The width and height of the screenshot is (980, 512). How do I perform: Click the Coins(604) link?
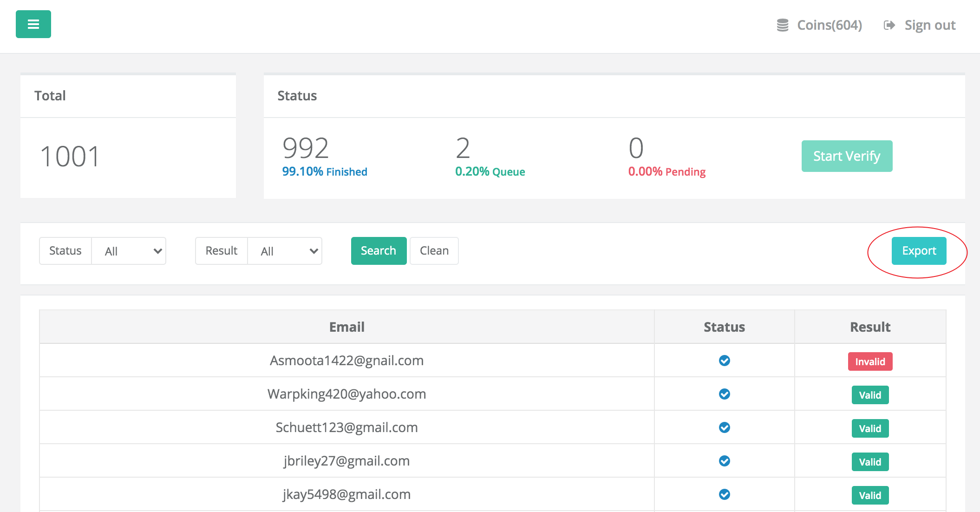[x=830, y=25]
